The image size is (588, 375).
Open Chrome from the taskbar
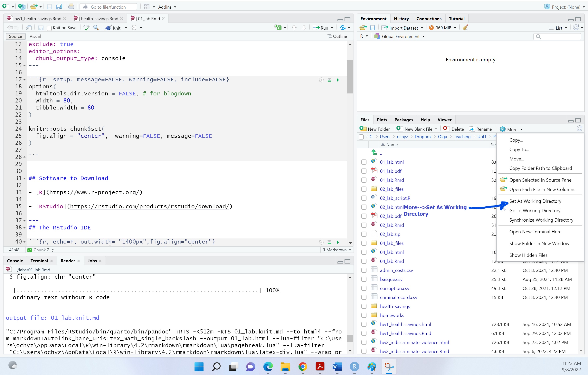click(x=303, y=366)
